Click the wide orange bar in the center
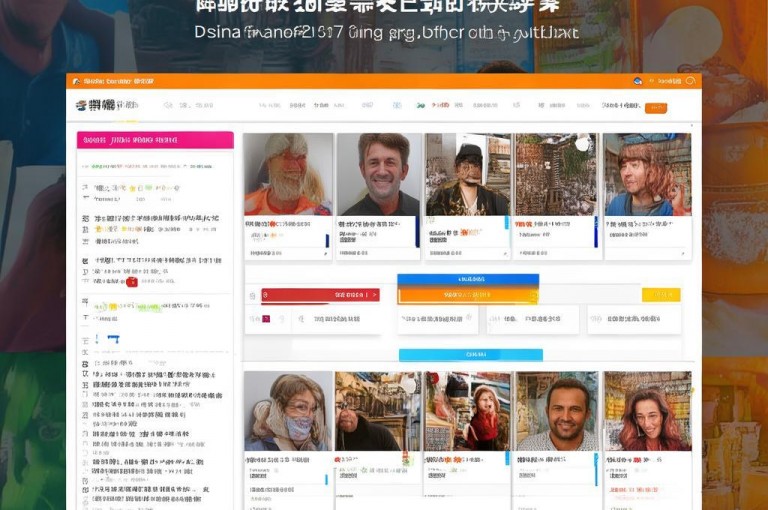 [468, 295]
